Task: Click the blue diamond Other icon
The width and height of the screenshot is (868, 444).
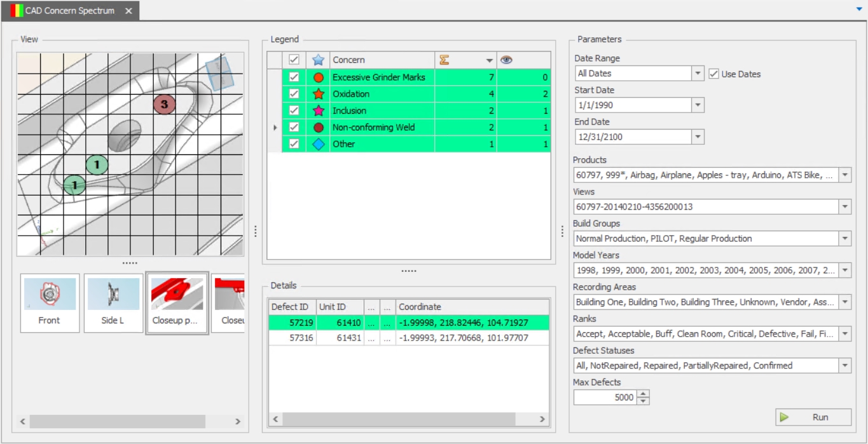Action: click(319, 144)
